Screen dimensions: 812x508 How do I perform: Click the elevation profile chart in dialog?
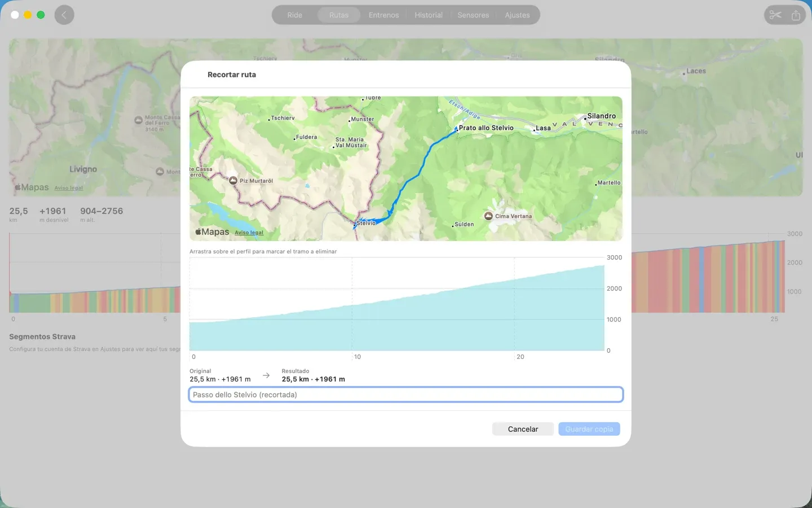click(397, 304)
